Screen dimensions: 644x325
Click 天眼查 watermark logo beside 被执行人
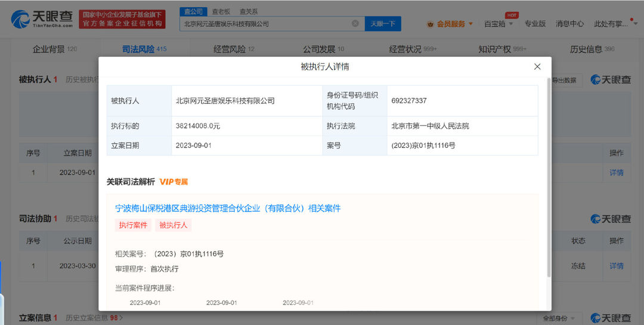click(x=611, y=80)
